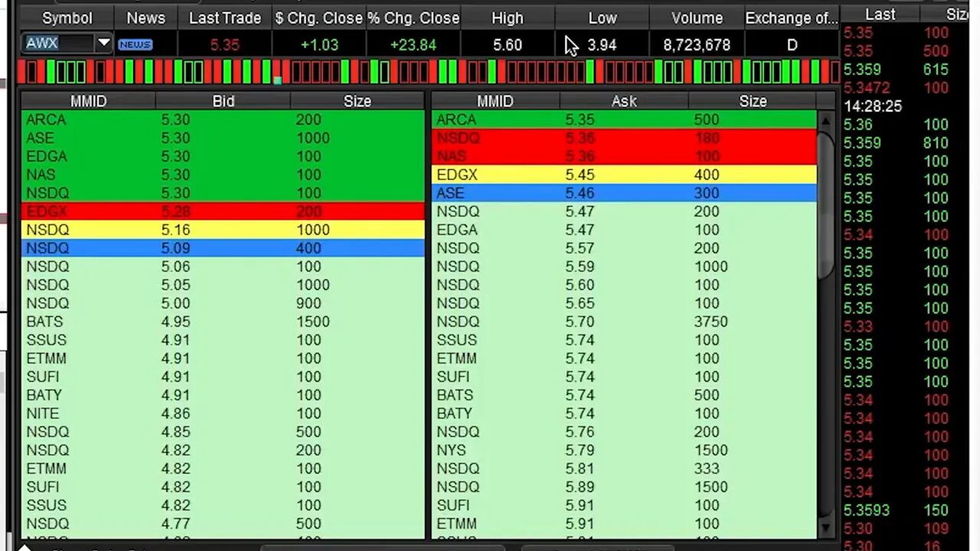Sort by the Bid column header
The image size is (980, 551).
(223, 100)
